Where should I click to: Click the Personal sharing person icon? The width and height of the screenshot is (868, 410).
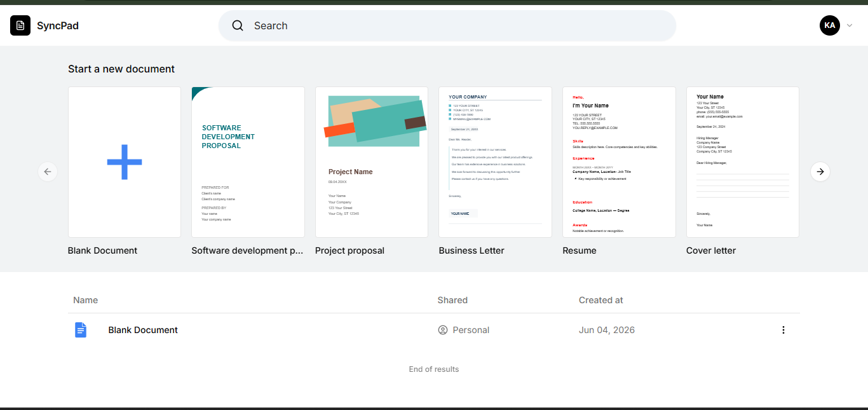[443, 330]
